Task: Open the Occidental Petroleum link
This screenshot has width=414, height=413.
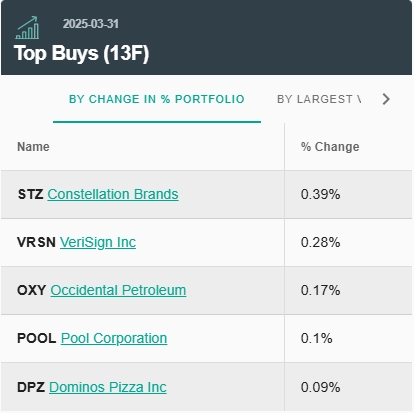Action: tap(118, 290)
